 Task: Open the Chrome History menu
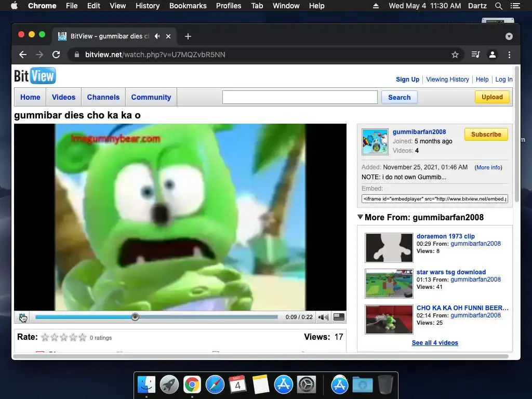click(148, 6)
